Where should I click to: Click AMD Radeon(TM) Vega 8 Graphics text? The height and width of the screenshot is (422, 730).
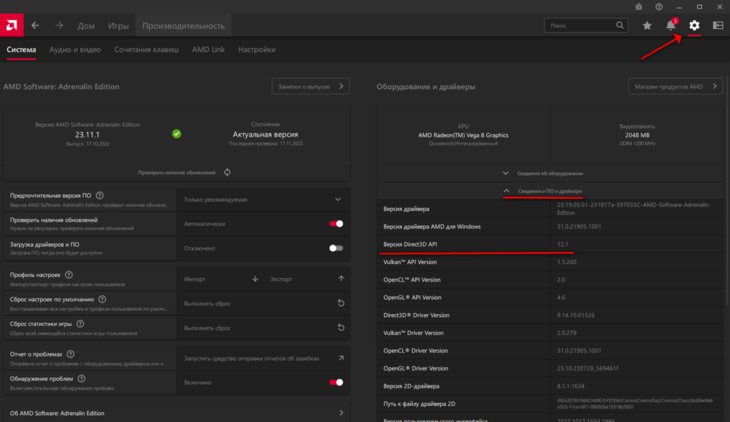[463, 135]
